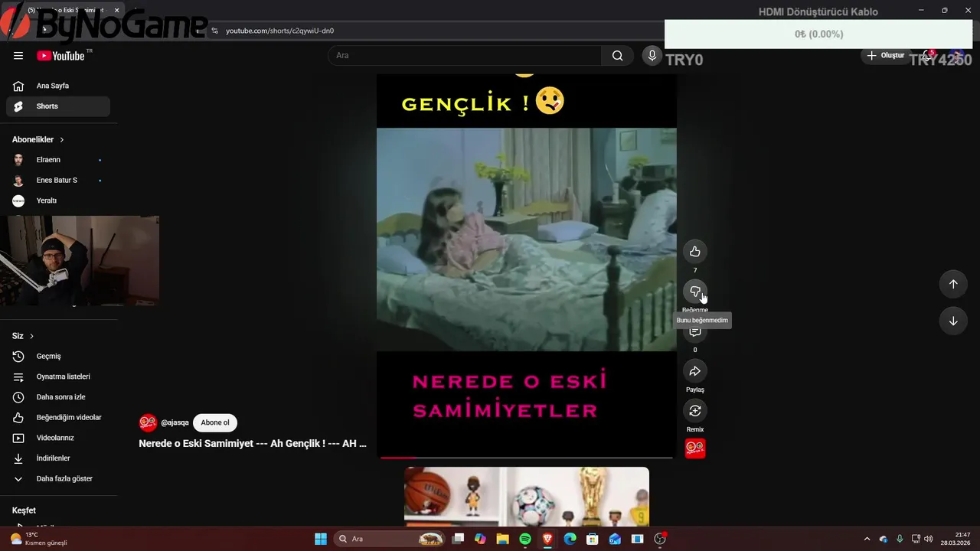The image size is (980, 551).
Task: Go to next short with down arrow
Action: tap(953, 321)
